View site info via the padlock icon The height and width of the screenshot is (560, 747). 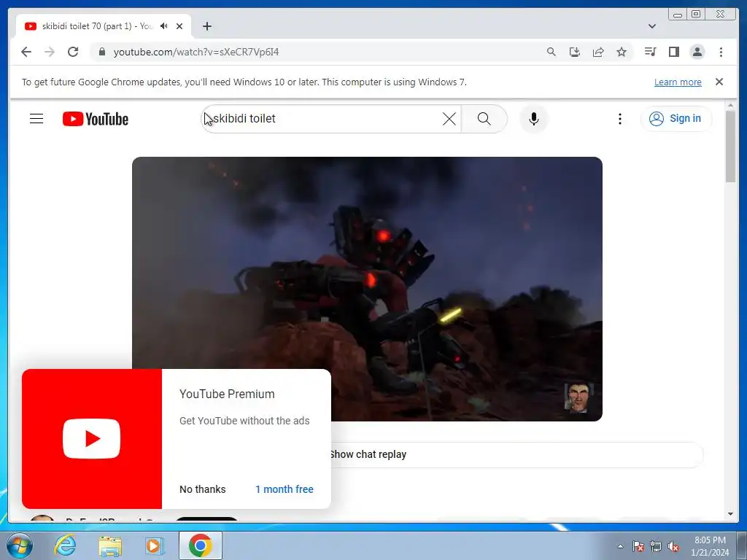click(x=101, y=52)
